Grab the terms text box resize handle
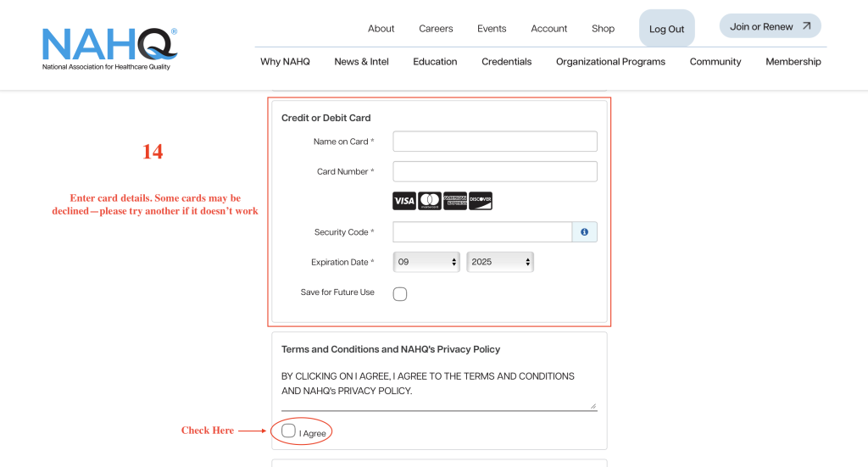The width and height of the screenshot is (868, 467). coord(593,406)
